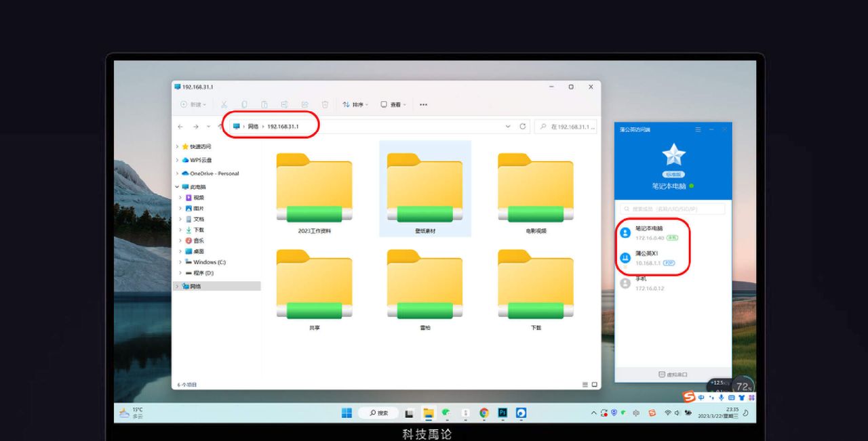Select 文档 in navigation pane
This screenshot has height=441, width=868.
pyautogui.click(x=194, y=219)
